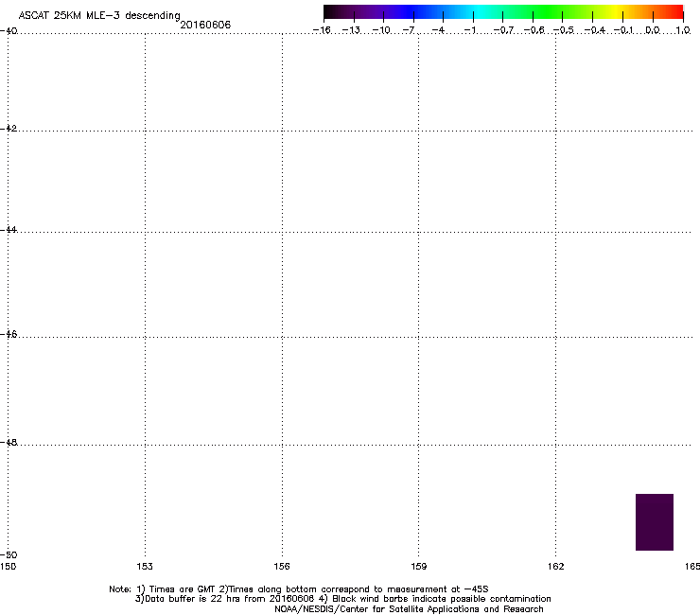
Task: Click the 159 longitude axis label
Action: point(419,567)
